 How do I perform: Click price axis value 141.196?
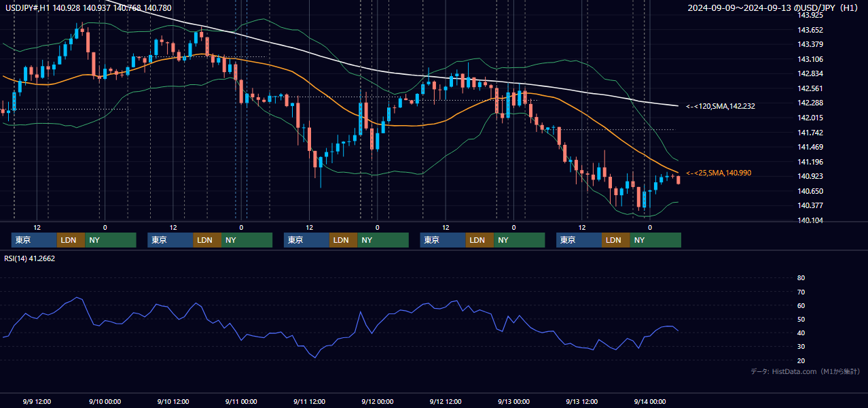click(811, 162)
